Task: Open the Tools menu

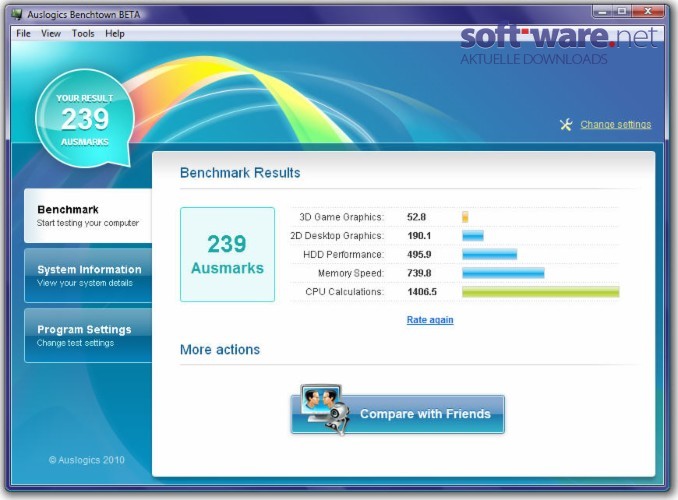Action: click(x=83, y=33)
